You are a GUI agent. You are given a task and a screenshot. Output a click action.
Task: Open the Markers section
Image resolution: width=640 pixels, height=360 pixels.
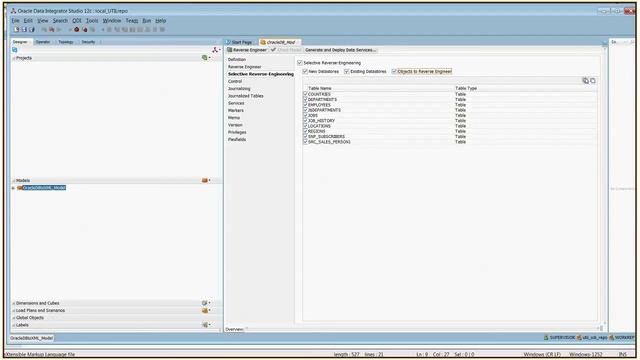pyautogui.click(x=236, y=111)
